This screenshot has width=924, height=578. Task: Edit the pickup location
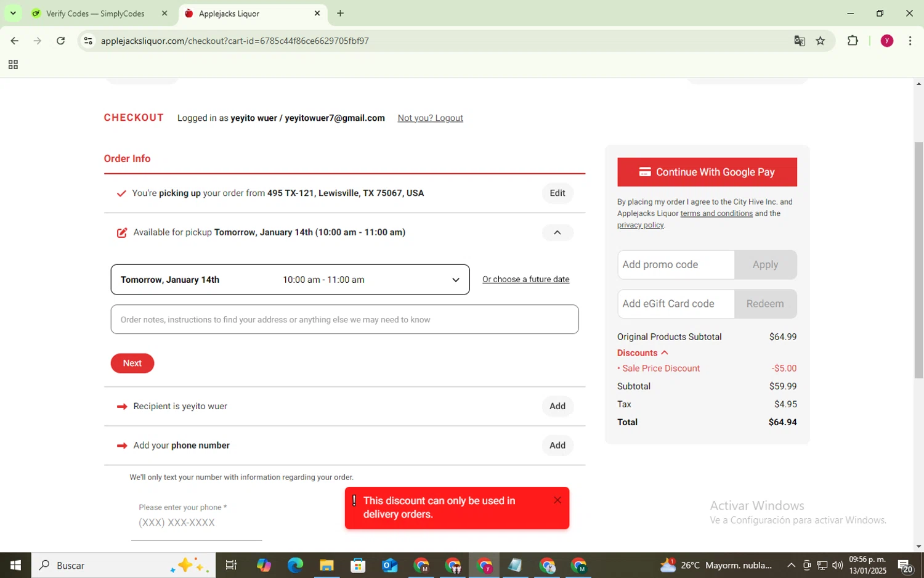tap(557, 193)
